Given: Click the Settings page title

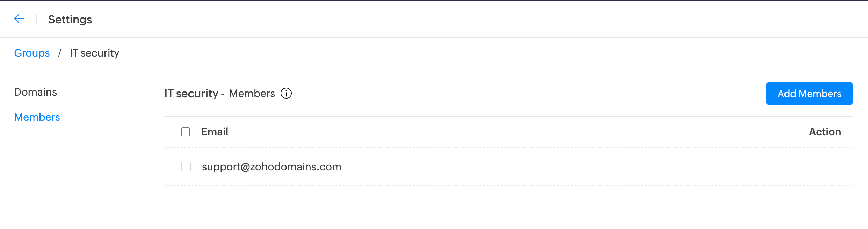Looking at the screenshot, I should pyautogui.click(x=70, y=20).
